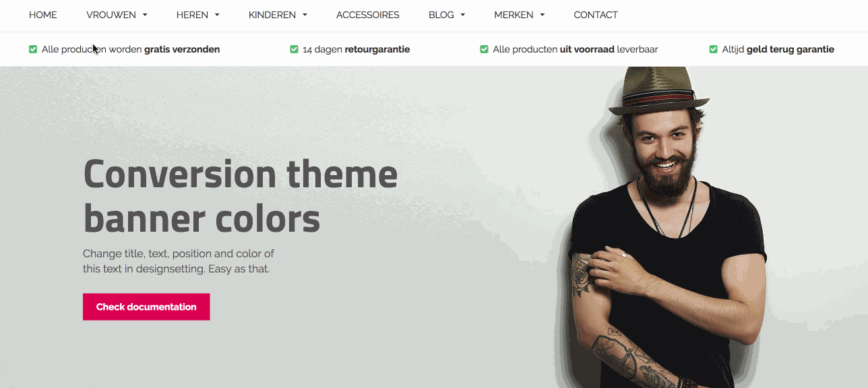Open the Accessoires menu item
Screen dimensions: 868x388
pos(368,15)
